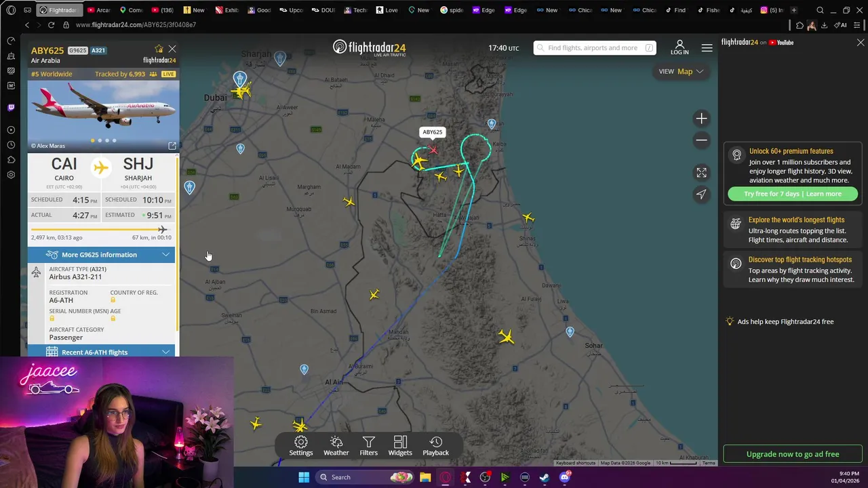The image size is (868, 488).
Task: Switch to the spide Google browser tab
Action: tap(452, 10)
